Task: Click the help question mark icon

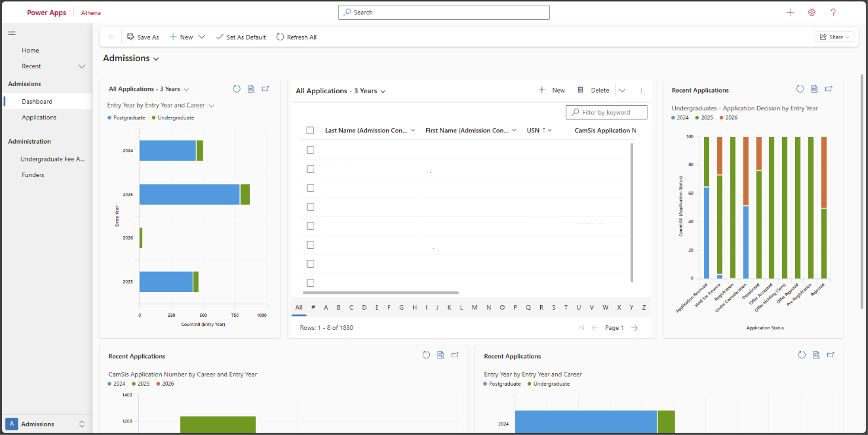Action: pos(833,12)
